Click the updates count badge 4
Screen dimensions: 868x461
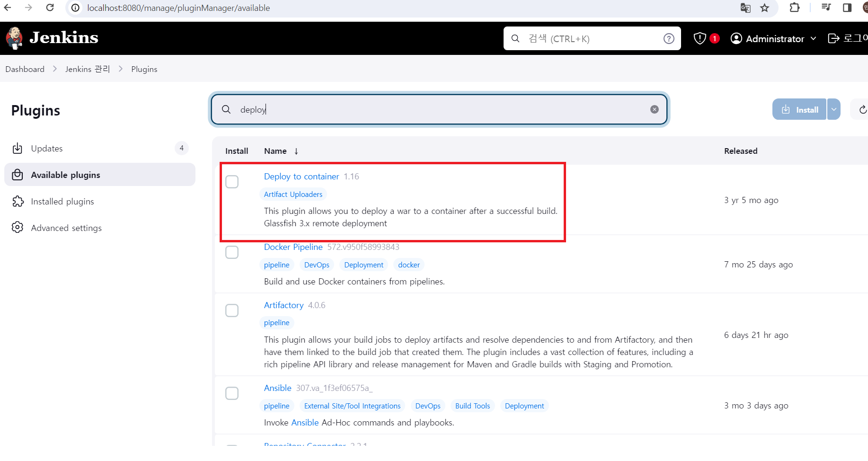tap(182, 148)
